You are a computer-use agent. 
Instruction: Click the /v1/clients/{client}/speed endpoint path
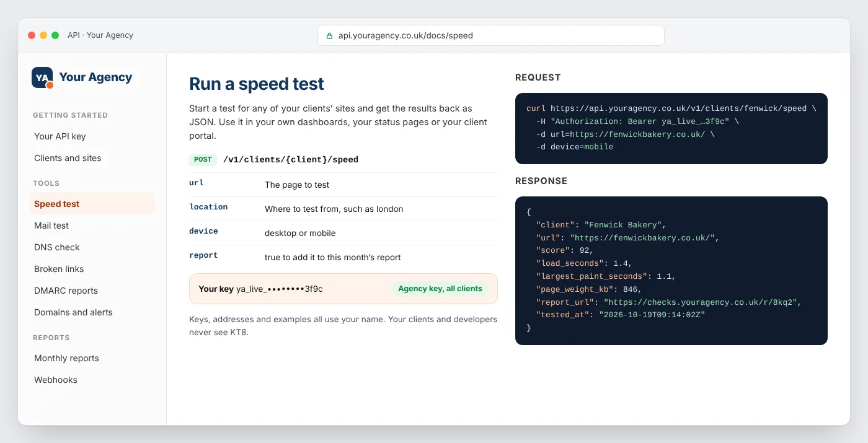(291, 159)
